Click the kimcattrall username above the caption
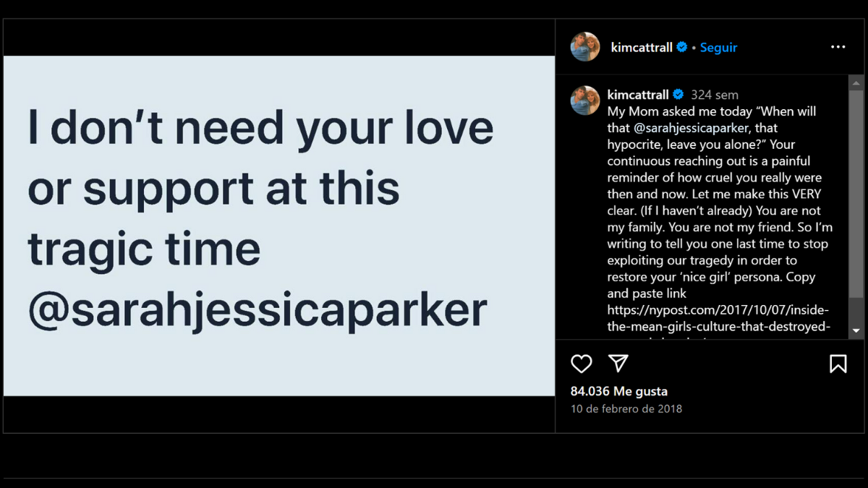Screen dimensions: 868x488 [x=638, y=95]
